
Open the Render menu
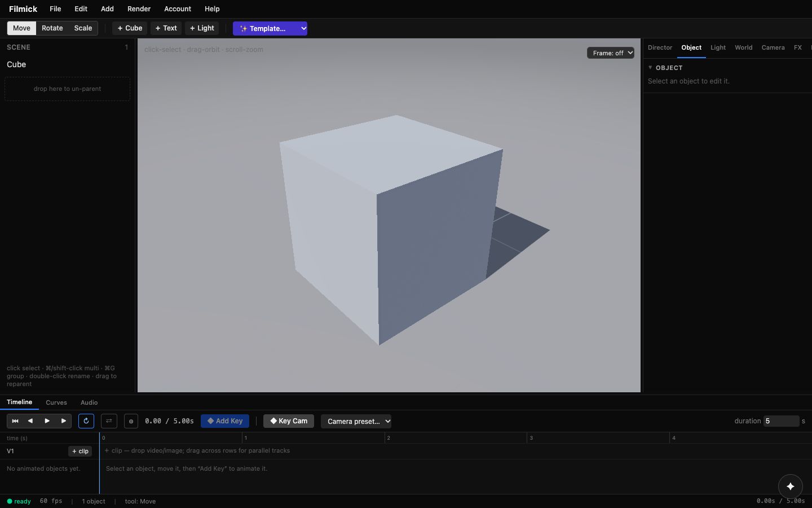139,9
